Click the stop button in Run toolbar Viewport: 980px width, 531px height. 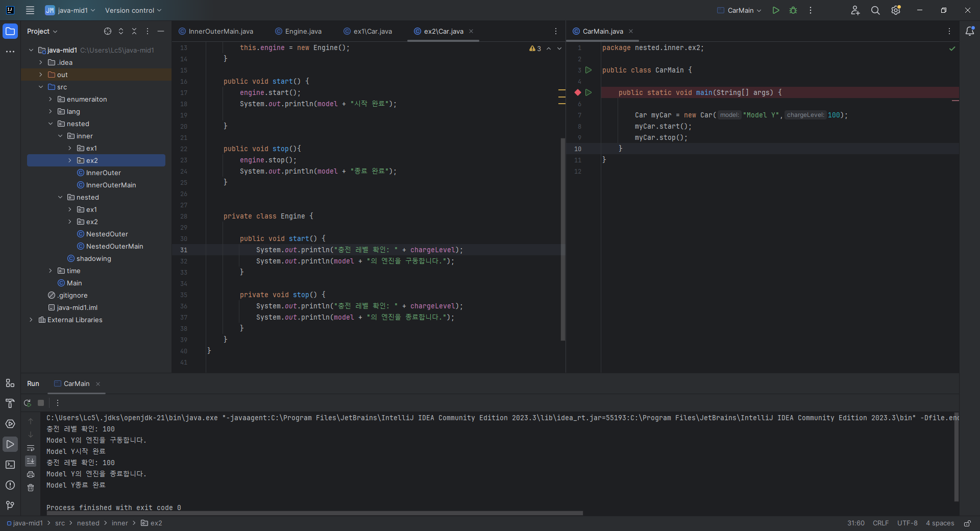coord(41,403)
